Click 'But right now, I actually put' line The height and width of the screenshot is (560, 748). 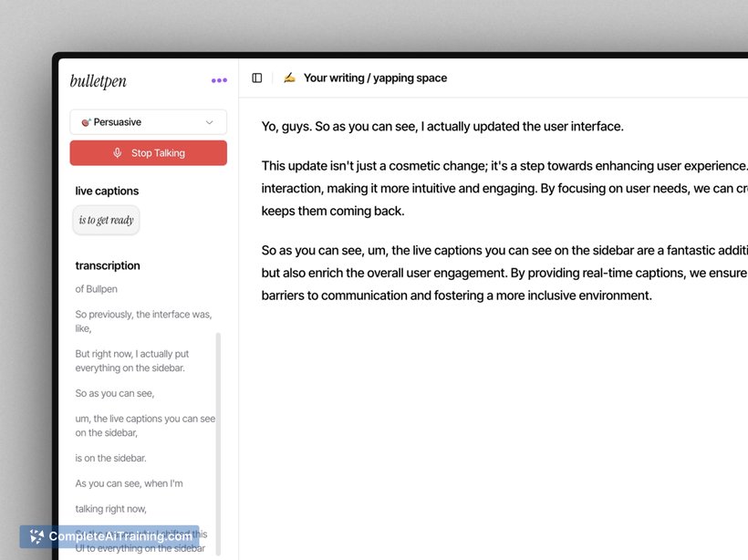pos(132,360)
